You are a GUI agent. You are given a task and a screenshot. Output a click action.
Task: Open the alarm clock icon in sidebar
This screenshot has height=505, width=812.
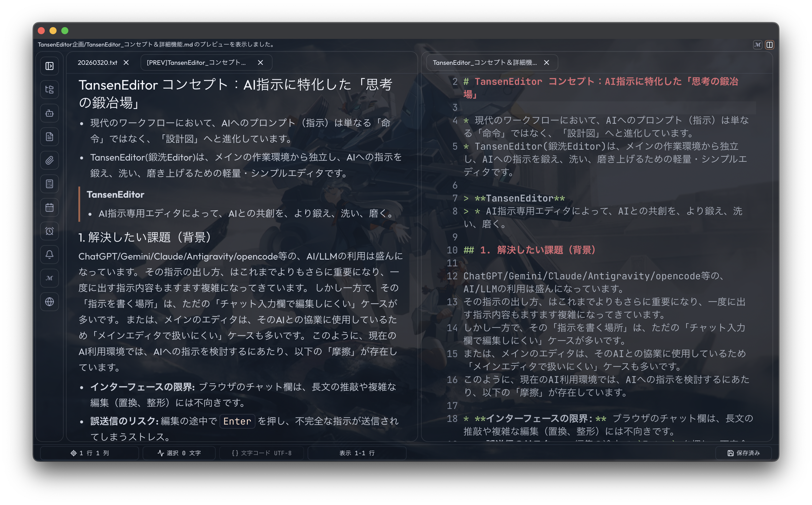pos(49,231)
